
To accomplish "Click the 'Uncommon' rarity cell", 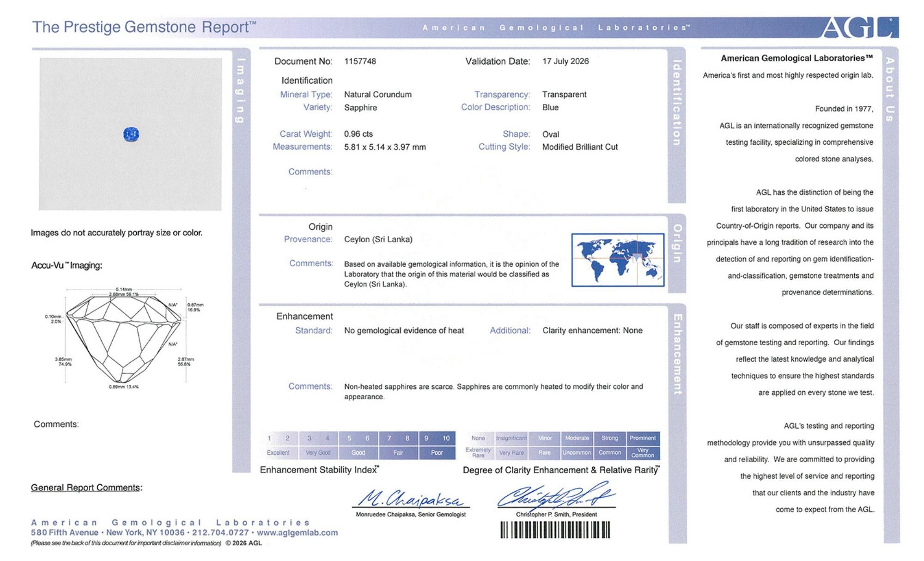I will (577, 453).
